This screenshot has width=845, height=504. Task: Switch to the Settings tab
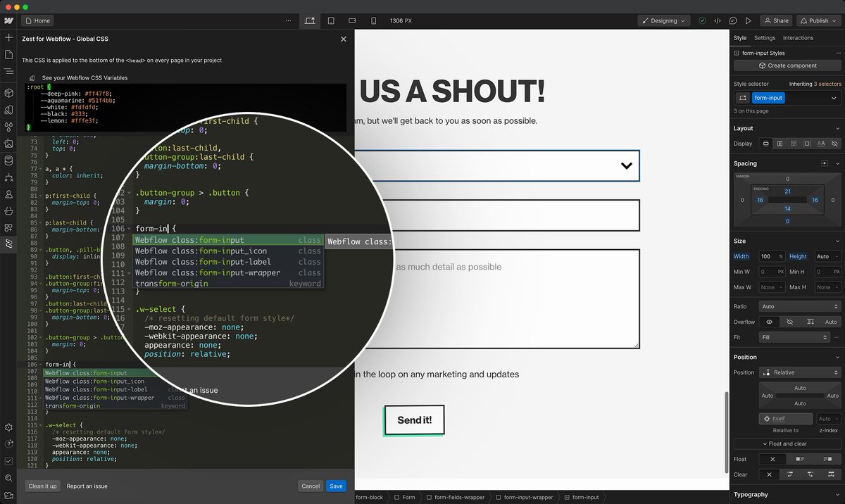[765, 38]
